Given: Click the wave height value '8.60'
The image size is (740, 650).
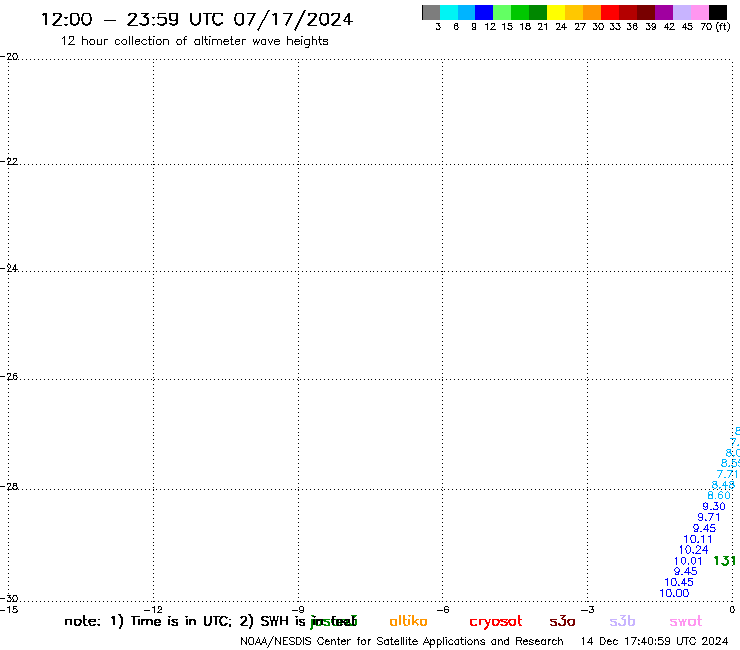Looking at the screenshot, I should pyautogui.click(x=719, y=496).
